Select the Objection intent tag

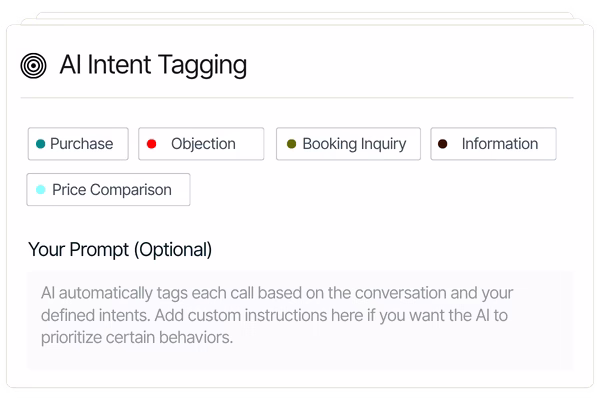pos(201,144)
